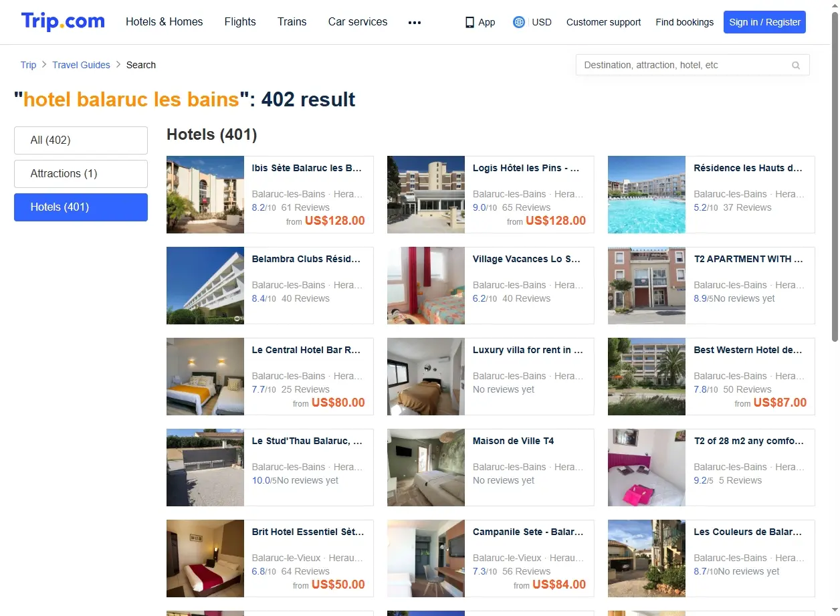Open the Car services menu item

coord(358,21)
